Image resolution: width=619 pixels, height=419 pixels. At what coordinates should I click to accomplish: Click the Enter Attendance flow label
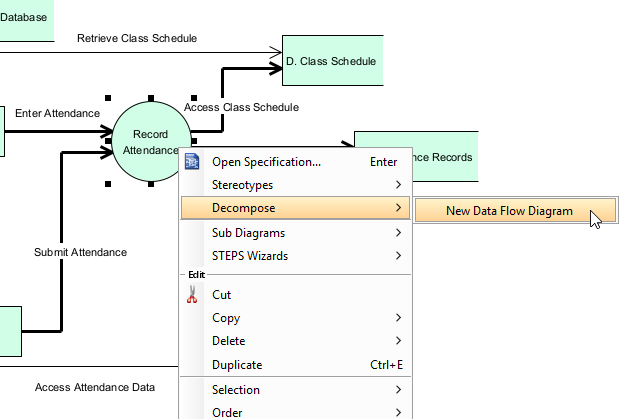pyautogui.click(x=57, y=113)
